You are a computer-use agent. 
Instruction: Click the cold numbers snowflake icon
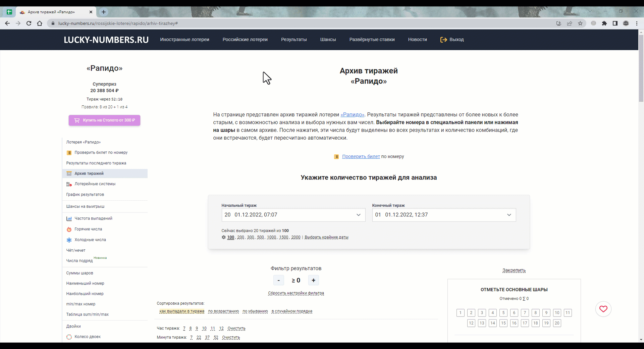coord(69,240)
